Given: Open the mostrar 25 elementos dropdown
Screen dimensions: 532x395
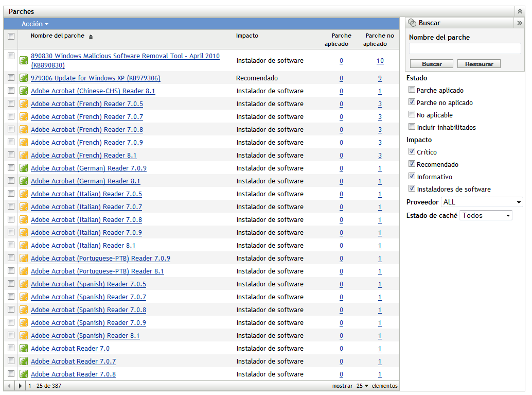Looking at the screenshot, I should pos(362,386).
